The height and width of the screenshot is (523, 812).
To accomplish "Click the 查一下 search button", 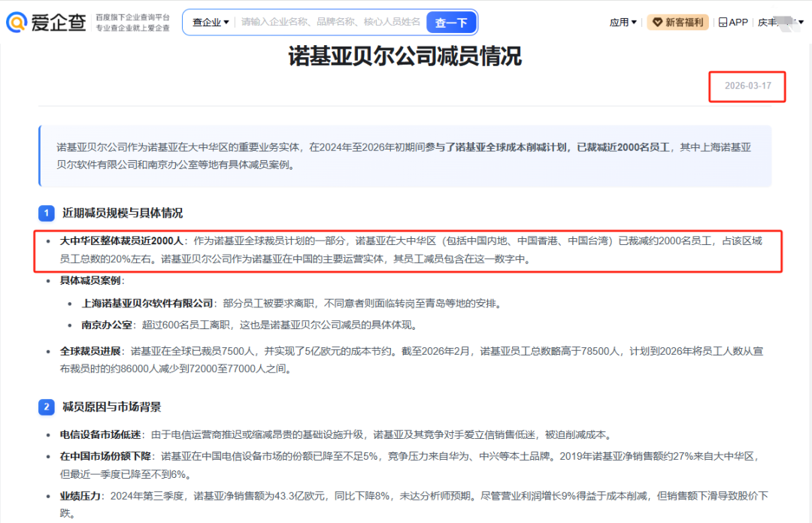I will [x=451, y=23].
